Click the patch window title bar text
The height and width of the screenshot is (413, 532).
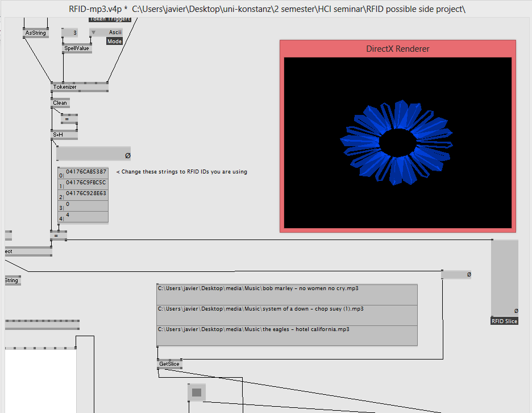[x=267, y=9]
